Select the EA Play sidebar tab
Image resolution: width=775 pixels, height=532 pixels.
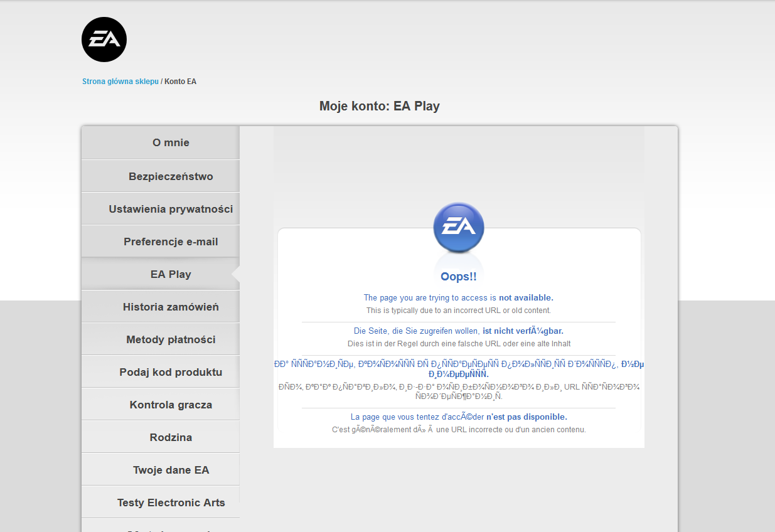171,274
